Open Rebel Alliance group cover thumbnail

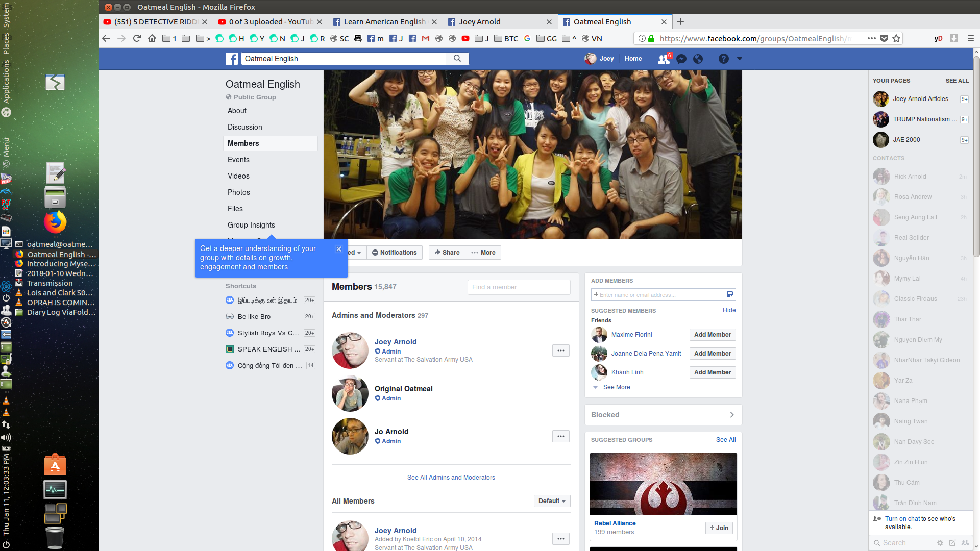[x=663, y=484]
